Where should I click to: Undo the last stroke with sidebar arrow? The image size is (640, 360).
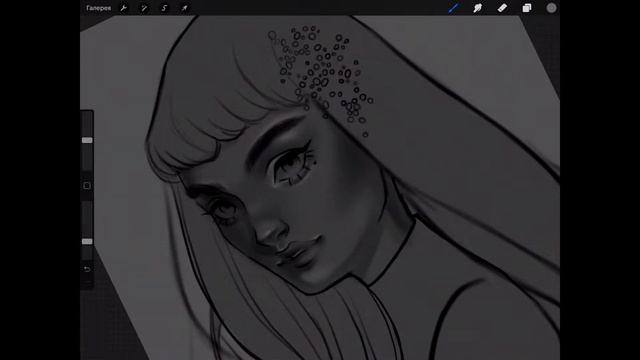click(x=87, y=269)
